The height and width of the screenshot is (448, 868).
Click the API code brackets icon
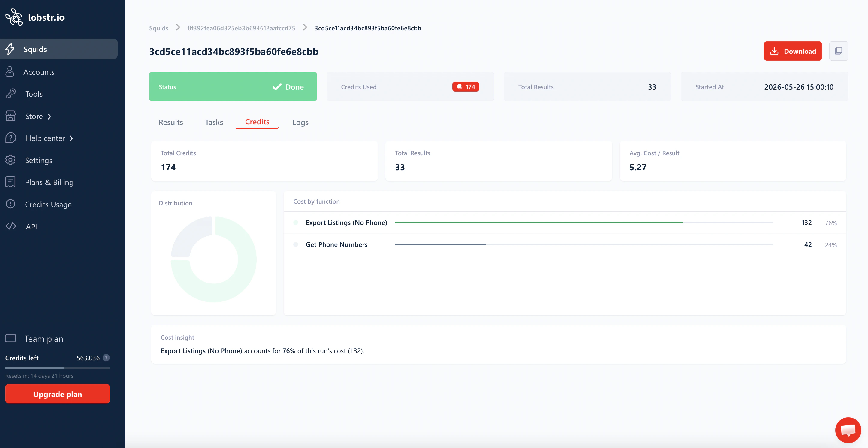coord(11,226)
